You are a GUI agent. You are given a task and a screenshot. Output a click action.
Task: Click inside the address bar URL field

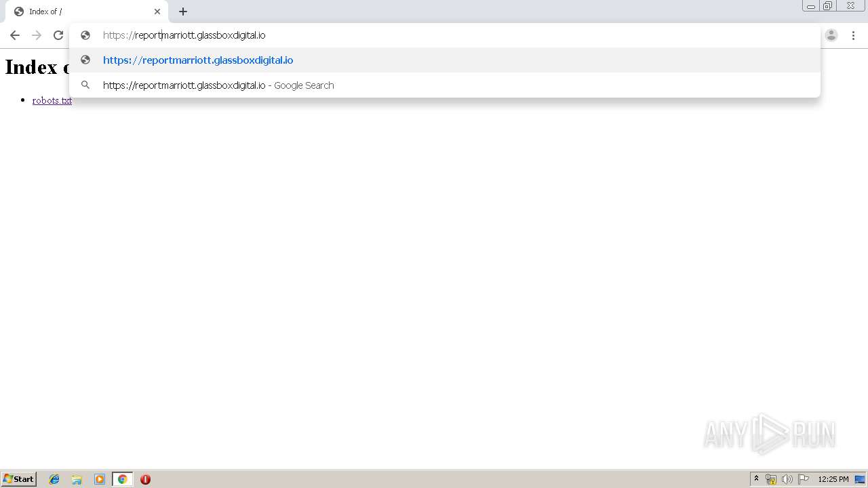click(444, 35)
